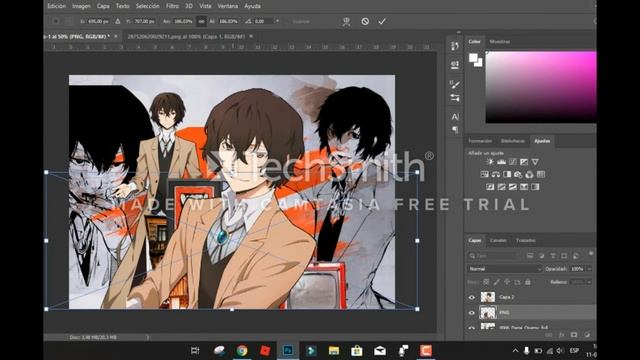Open the Brush settings panel icon
Screen dimensions: 640x360
click(455, 84)
